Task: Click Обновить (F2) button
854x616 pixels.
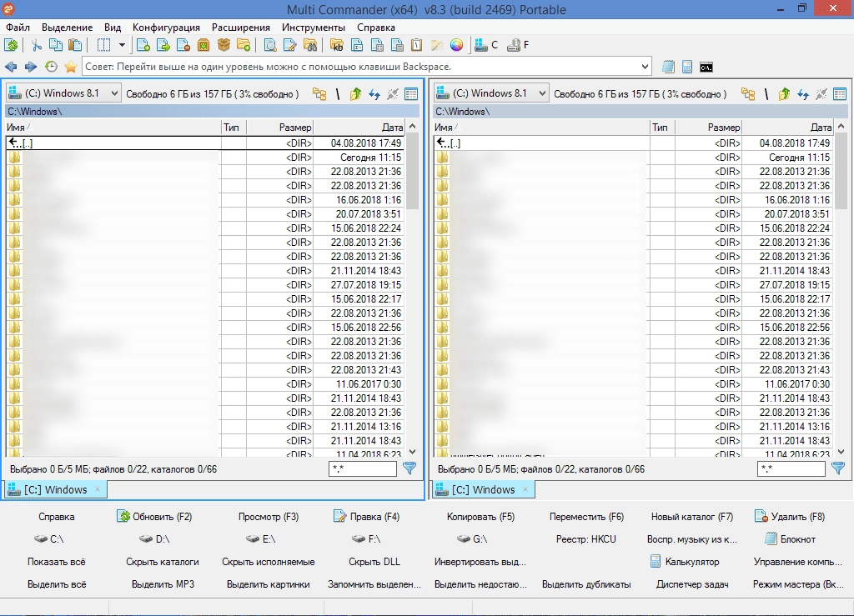Action: point(155,517)
